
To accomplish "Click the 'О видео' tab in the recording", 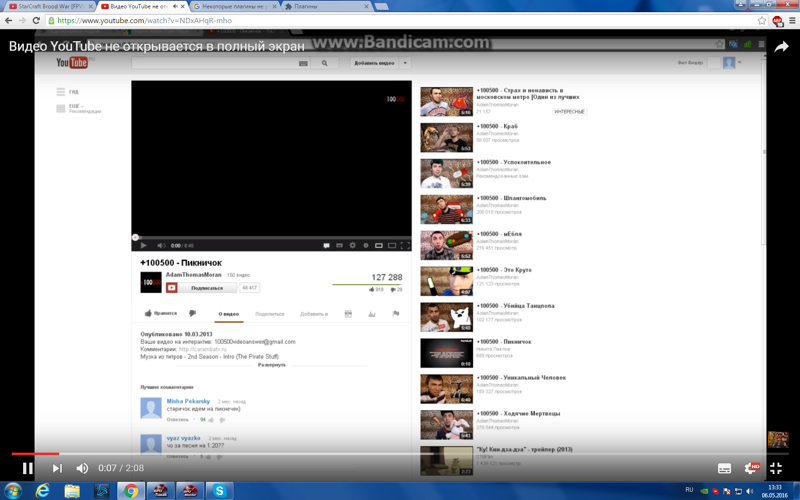I will point(229,314).
